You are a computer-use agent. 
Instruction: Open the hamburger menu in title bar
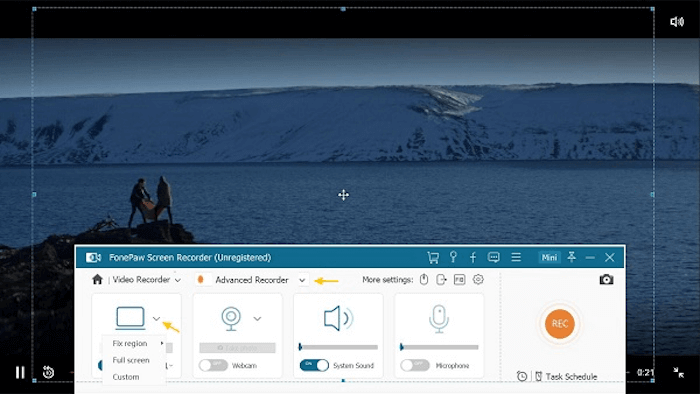pos(516,257)
